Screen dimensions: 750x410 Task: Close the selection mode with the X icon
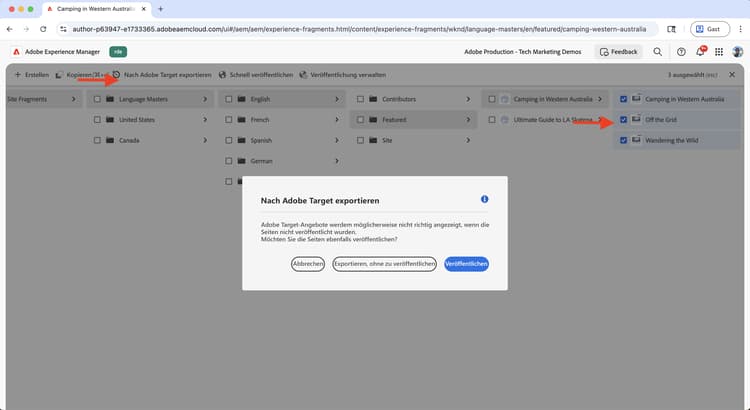pyautogui.click(x=732, y=75)
